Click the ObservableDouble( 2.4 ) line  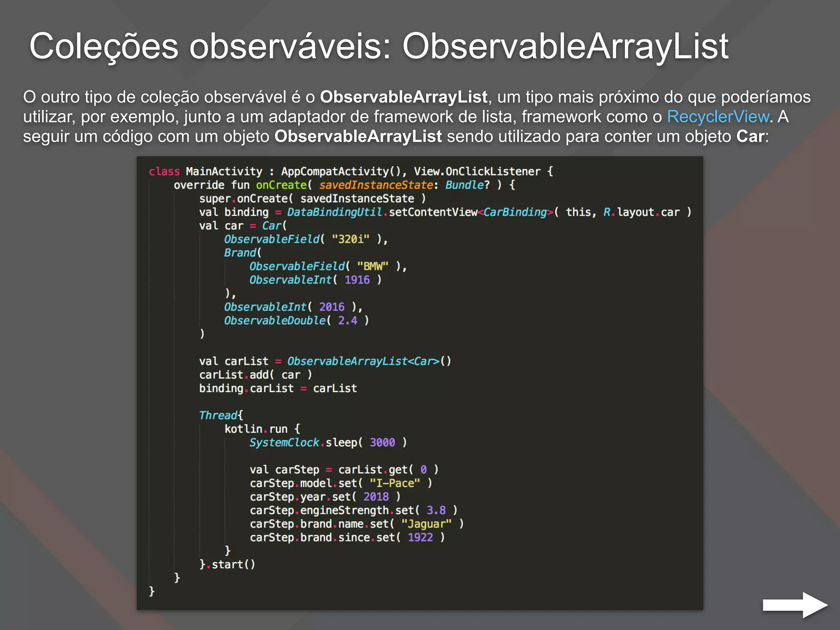click(x=297, y=320)
